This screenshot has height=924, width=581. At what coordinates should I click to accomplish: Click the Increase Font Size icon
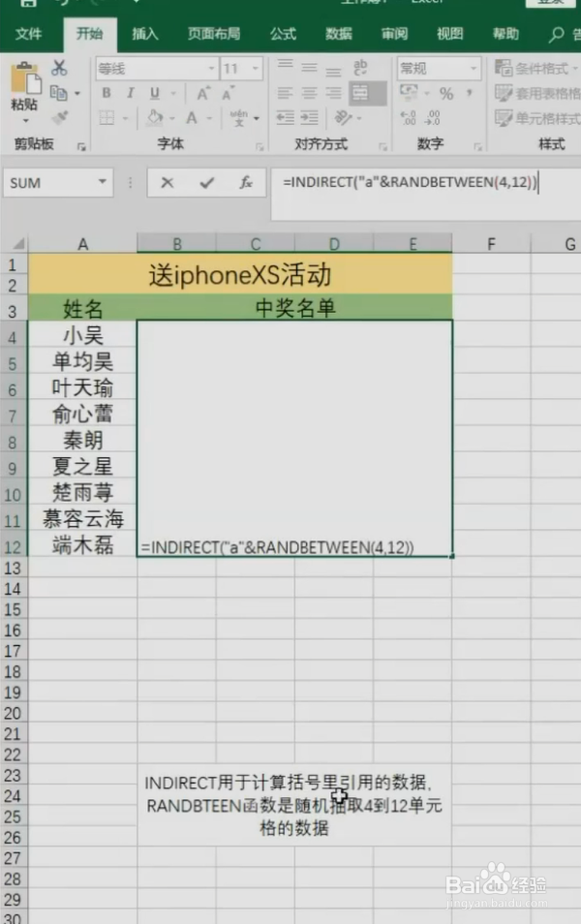(203, 93)
